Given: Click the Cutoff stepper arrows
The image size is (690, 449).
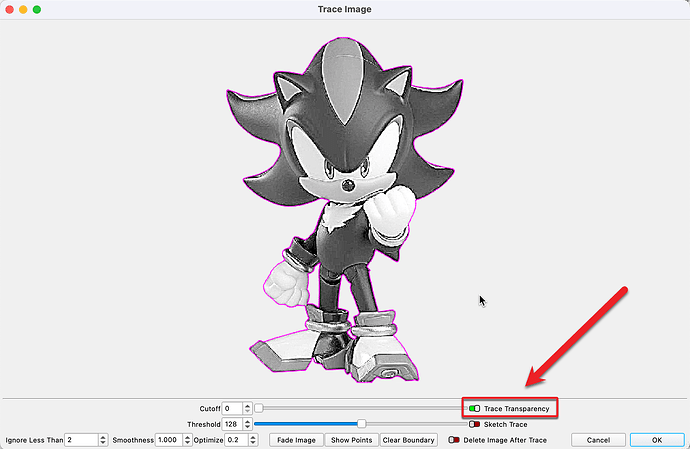Looking at the screenshot, I should click(x=247, y=409).
